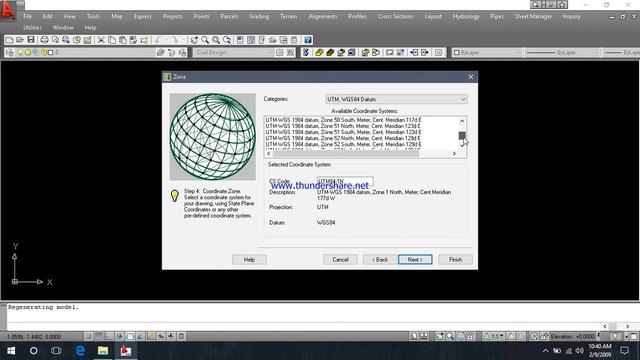Open the Utilities menu
Screen dimensions: 640x360
click(x=32, y=28)
